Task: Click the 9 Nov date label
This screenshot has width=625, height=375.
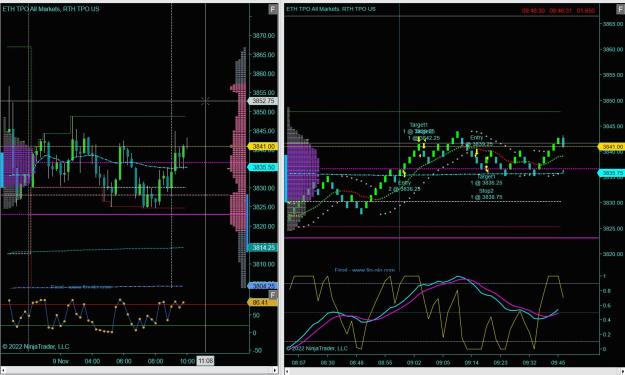Action: 61,361
